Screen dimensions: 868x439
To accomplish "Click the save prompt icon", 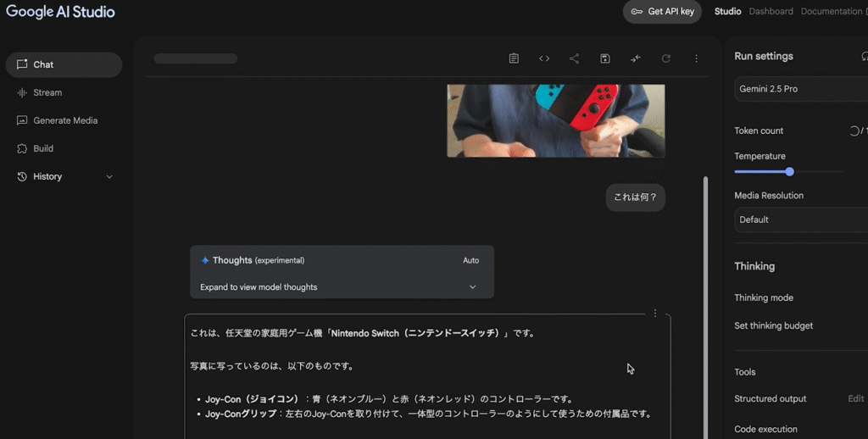I will 604,58.
